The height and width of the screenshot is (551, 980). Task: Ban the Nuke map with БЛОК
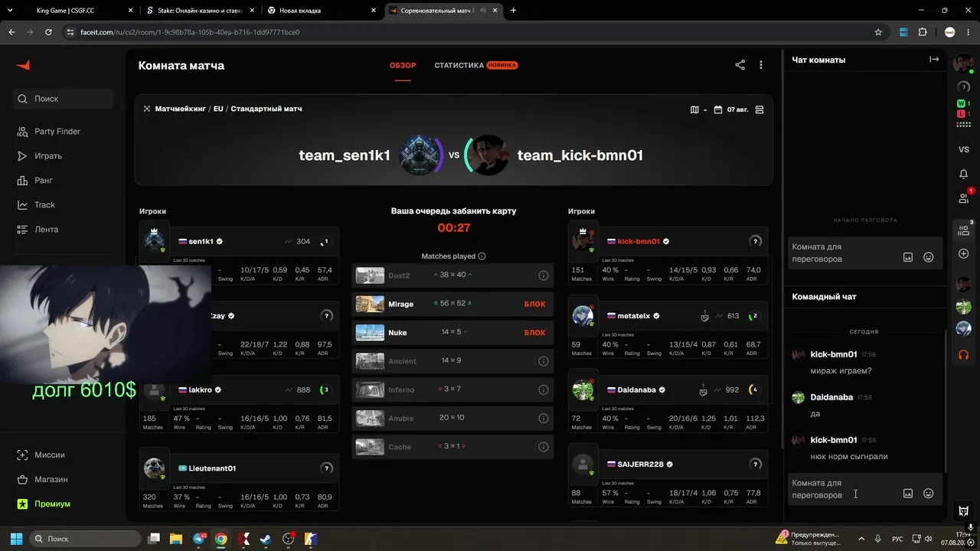pyautogui.click(x=534, y=333)
